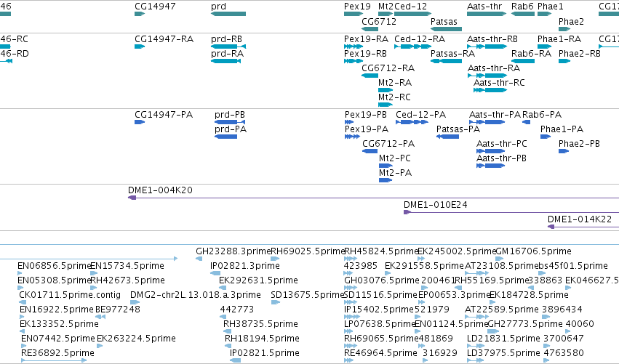Image resolution: width=619 pixels, height=364 pixels.
Task: Click the GM16706.5prime EST glyph
Action: [x=500, y=259]
